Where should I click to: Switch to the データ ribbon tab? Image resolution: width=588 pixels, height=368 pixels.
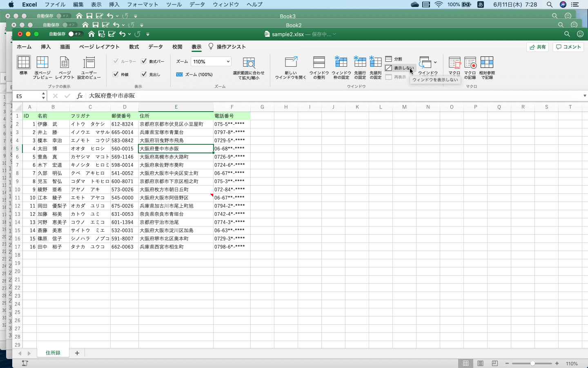(155, 47)
